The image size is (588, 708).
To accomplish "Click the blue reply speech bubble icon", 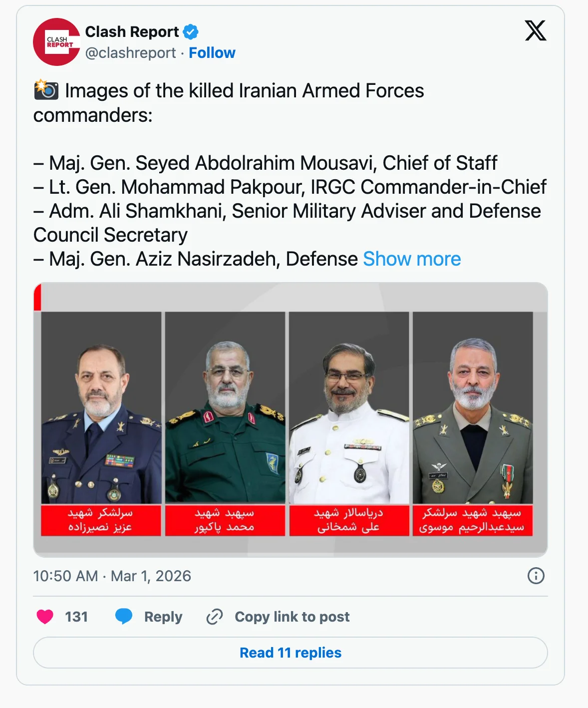I will coord(124,617).
